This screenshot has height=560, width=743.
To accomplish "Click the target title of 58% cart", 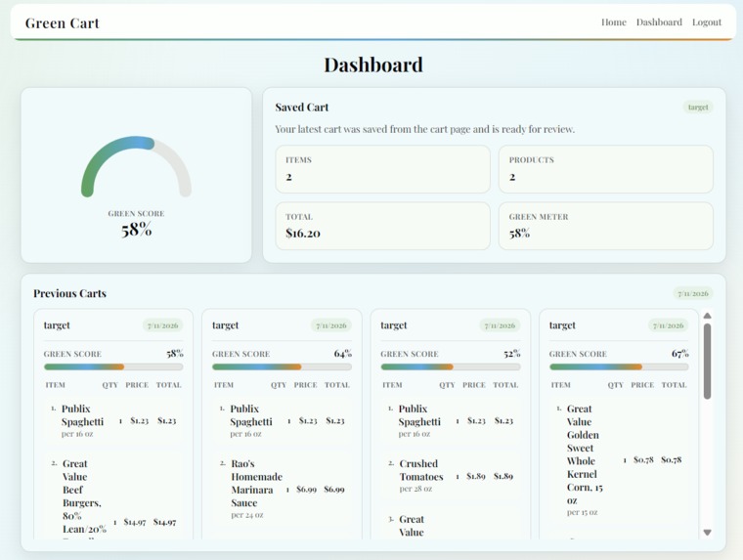I will pos(57,325).
